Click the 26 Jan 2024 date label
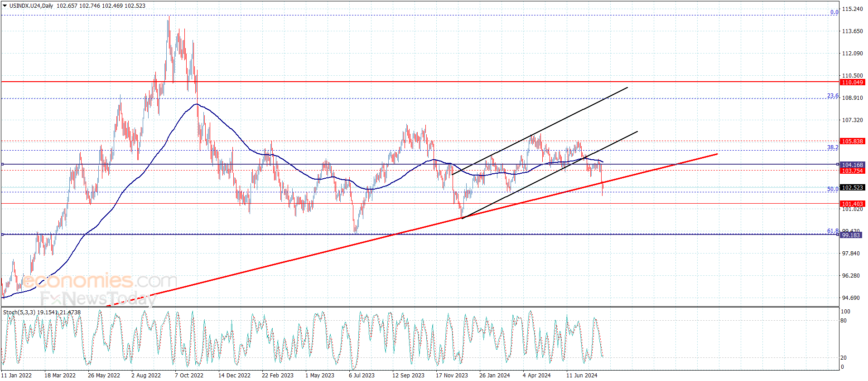 pyautogui.click(x=494, y=375)
